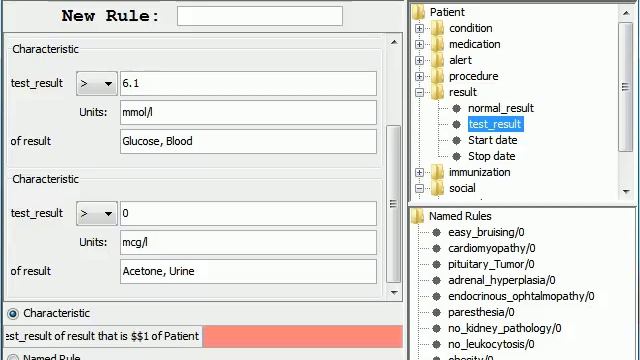Click the bullet icon beside Stop date

click(457, 156)
